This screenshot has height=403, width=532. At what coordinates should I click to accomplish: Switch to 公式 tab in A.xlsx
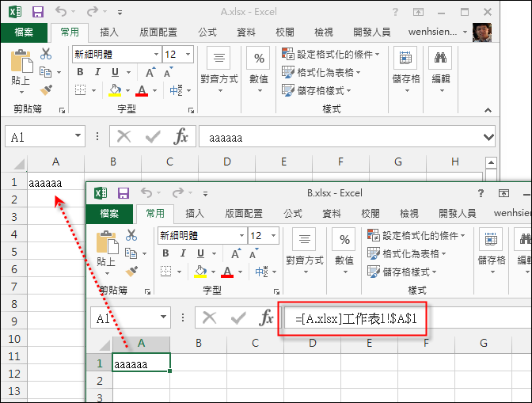coord(207,32)
